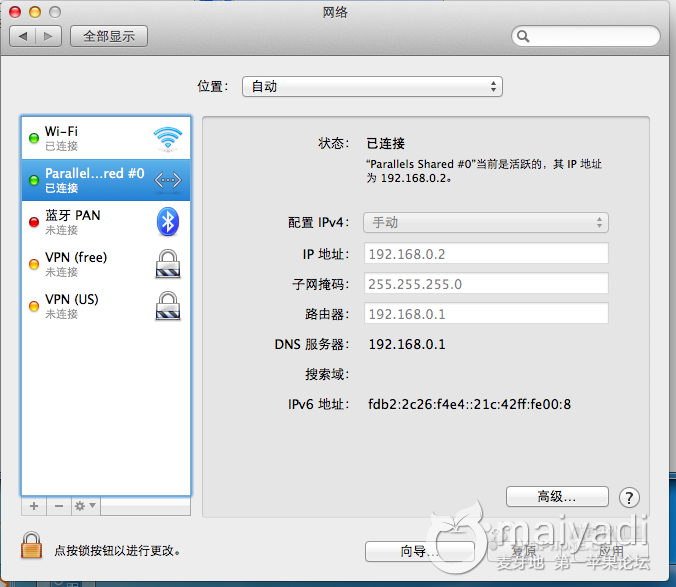Open the gear action menu
The image size is (676, 587).
(x=85, y=506)
